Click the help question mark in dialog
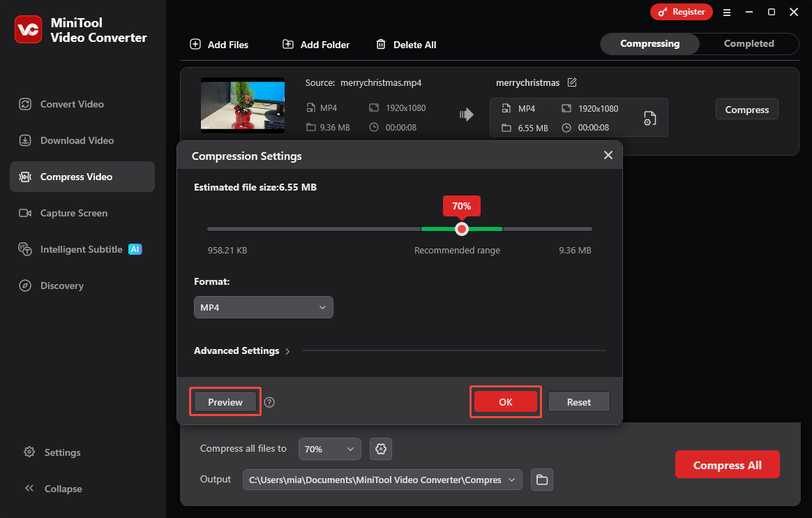 click(x=269, y=401)
